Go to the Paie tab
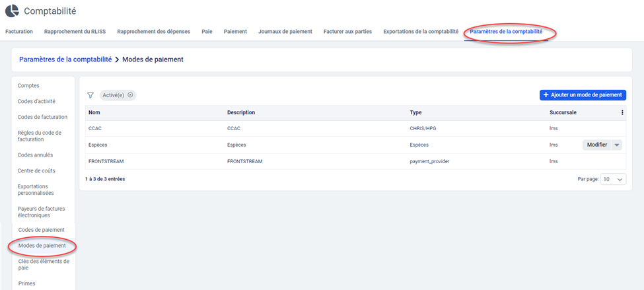644x290 pixels. point(207,31)
